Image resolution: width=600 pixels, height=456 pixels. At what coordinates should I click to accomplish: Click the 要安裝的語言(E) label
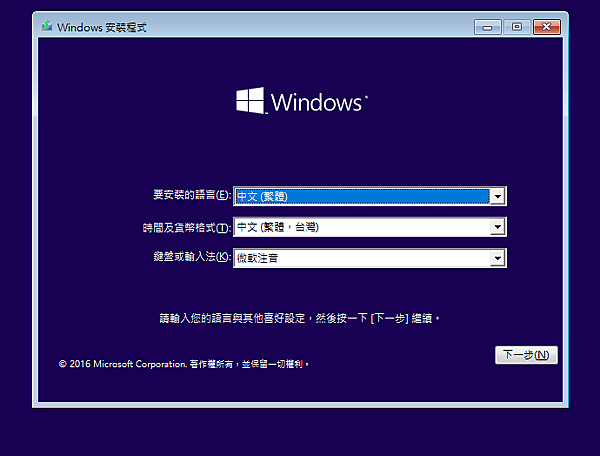[192, 195]
